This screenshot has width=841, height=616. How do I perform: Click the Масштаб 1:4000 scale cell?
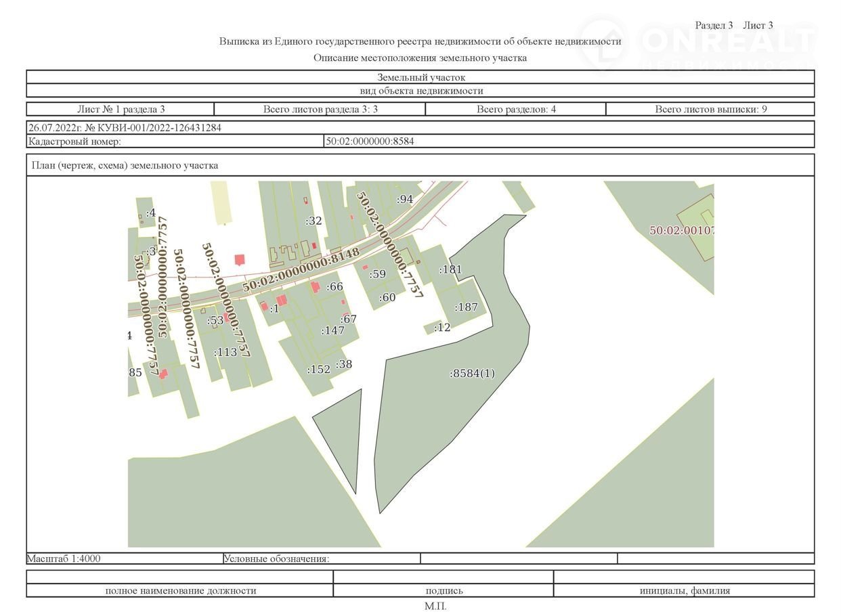(x=64, y=558)
